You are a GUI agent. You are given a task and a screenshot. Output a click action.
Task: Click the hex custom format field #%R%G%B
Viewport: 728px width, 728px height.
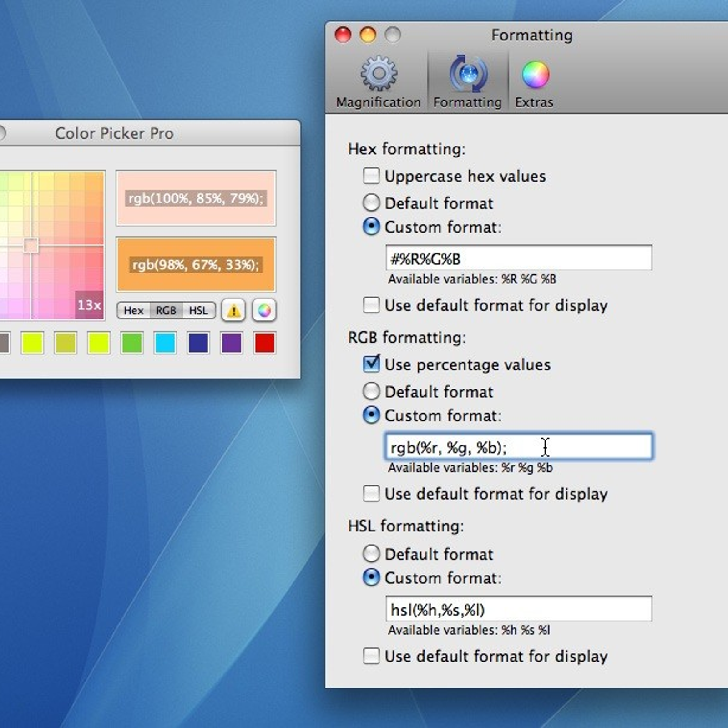click(519, 258)
